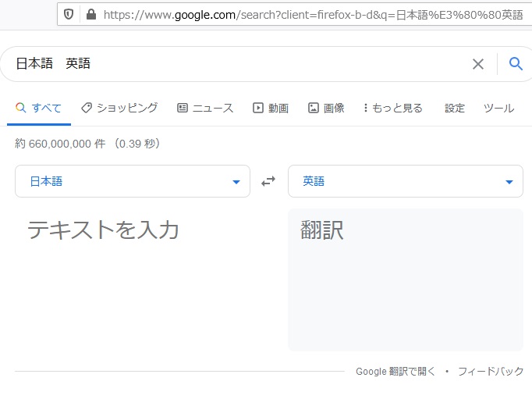Click the padlock site security icon
532x399 pixels.
[x=91, y=14]
